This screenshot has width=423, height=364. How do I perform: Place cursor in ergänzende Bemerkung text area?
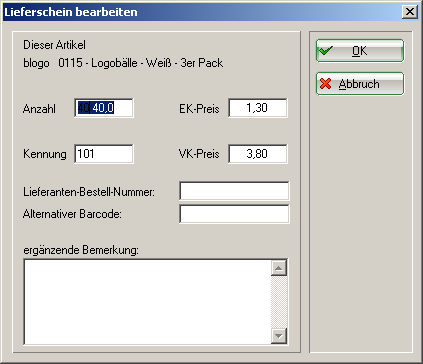(147, 302)
